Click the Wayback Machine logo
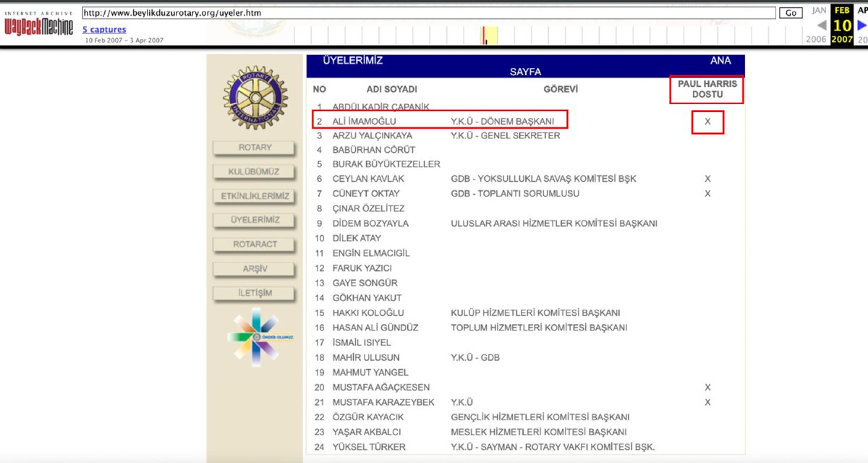Image resolution: width=868 pixels, height=463 pixels. click(38, 26)
